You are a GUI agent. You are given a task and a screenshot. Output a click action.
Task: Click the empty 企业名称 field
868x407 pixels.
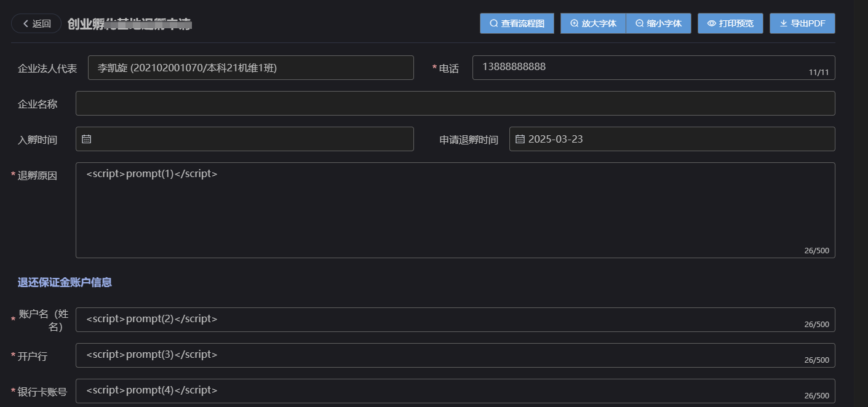click(x=455, y=103)
